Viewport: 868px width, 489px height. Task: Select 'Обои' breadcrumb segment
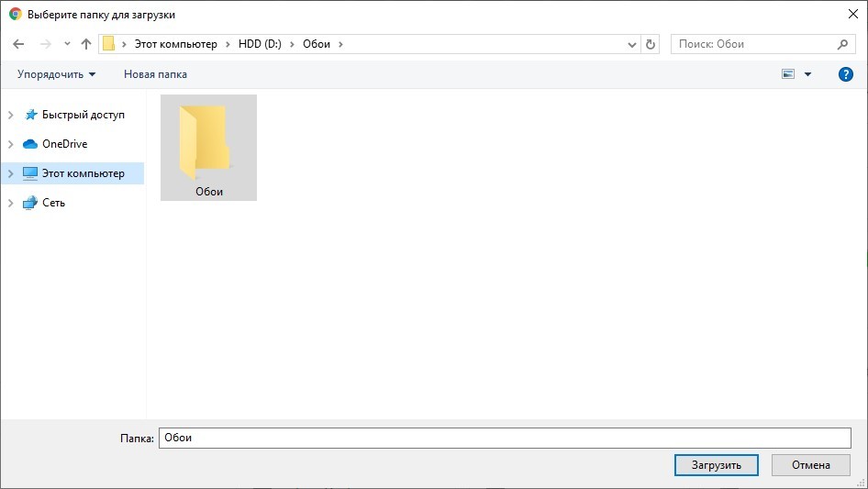pos(316,44)
